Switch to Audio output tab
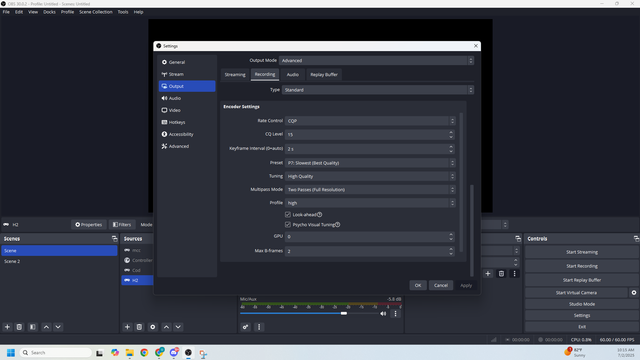 pyautogui.click(x=293, y=75)
